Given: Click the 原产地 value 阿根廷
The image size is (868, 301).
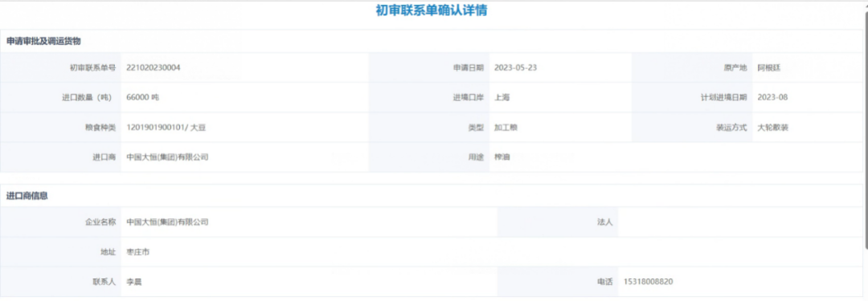Looking at the screenshot, I should click(x=769, y=67).
